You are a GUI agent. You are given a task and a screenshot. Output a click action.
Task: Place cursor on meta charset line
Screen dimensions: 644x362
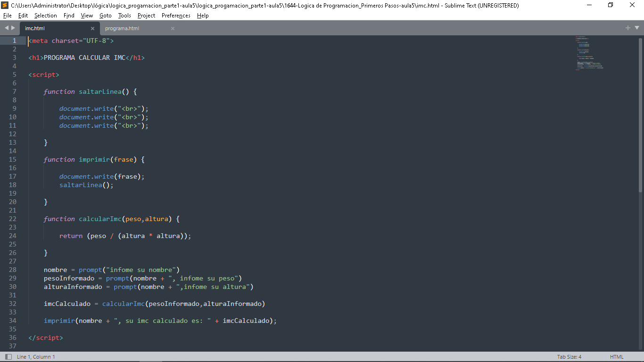(71, 41)
